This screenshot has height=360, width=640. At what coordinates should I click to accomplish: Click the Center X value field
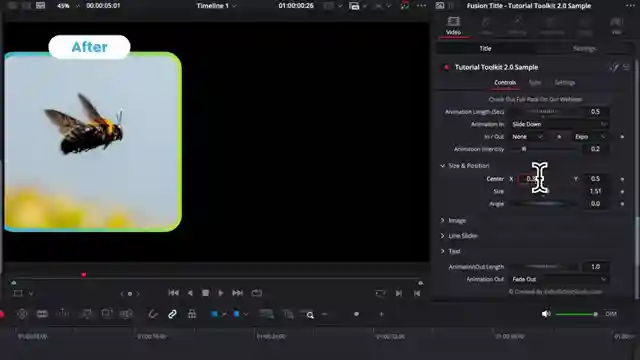[532, 179]
